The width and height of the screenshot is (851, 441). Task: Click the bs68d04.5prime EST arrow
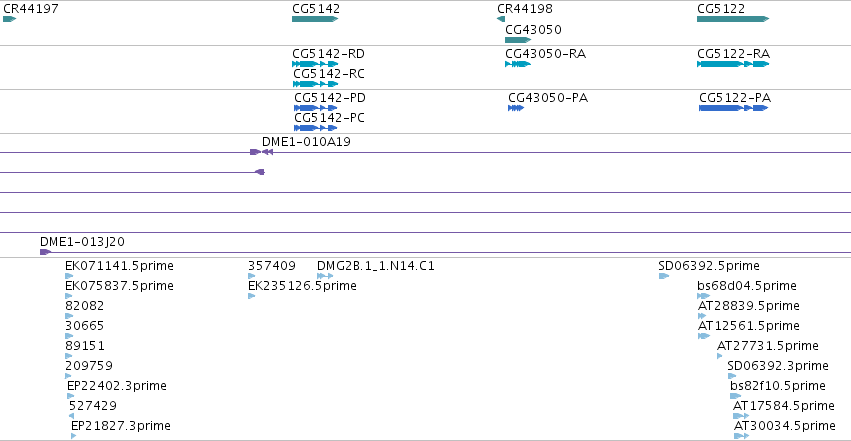click(703, 296)
